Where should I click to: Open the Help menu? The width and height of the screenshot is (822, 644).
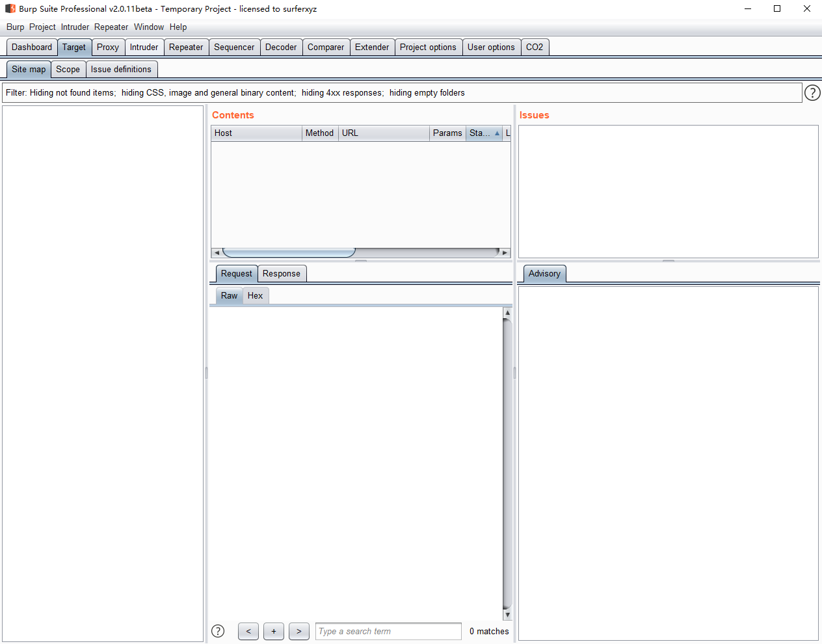[178, 27]
